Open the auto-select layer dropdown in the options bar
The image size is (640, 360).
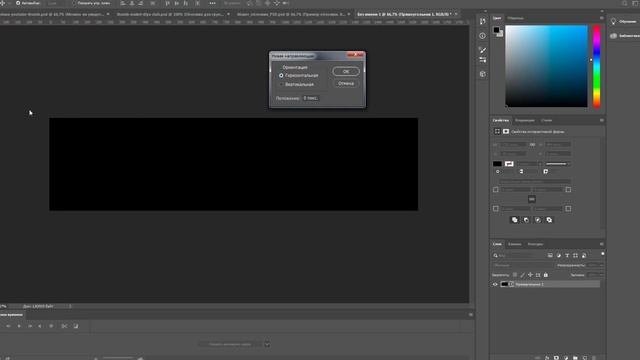[x=56, y=3]
